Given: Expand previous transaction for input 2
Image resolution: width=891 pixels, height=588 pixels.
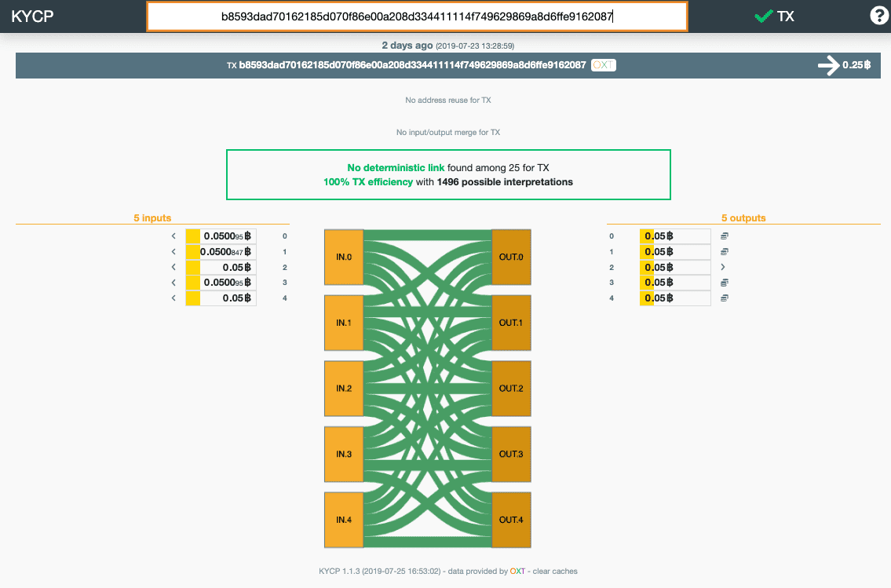Looking at the screenshot, I should pyautogui.click(x=173, y=267).
